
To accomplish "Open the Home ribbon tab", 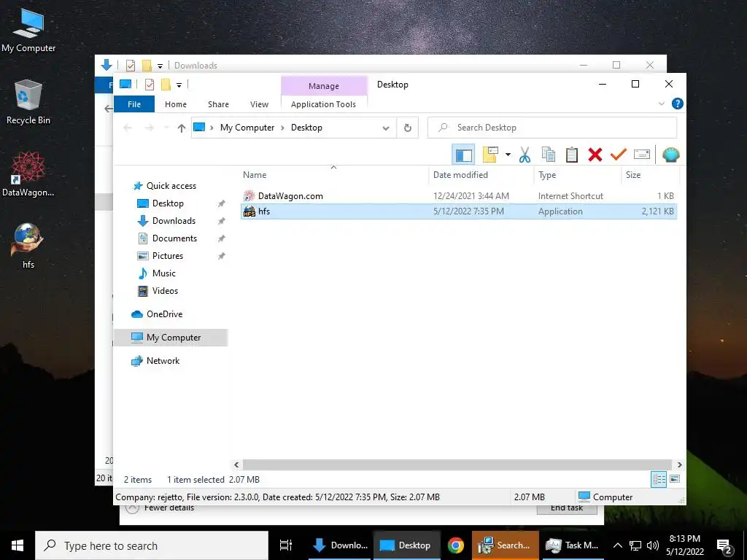I will pos(175,104).
